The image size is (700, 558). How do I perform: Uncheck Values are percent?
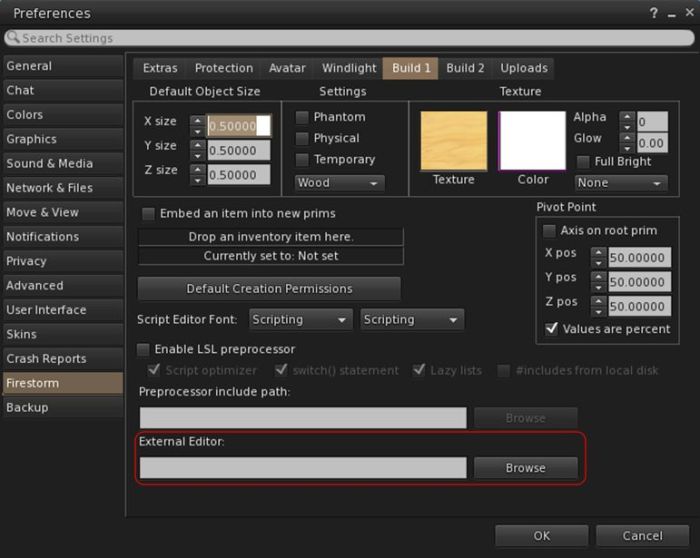click(551, 329)
